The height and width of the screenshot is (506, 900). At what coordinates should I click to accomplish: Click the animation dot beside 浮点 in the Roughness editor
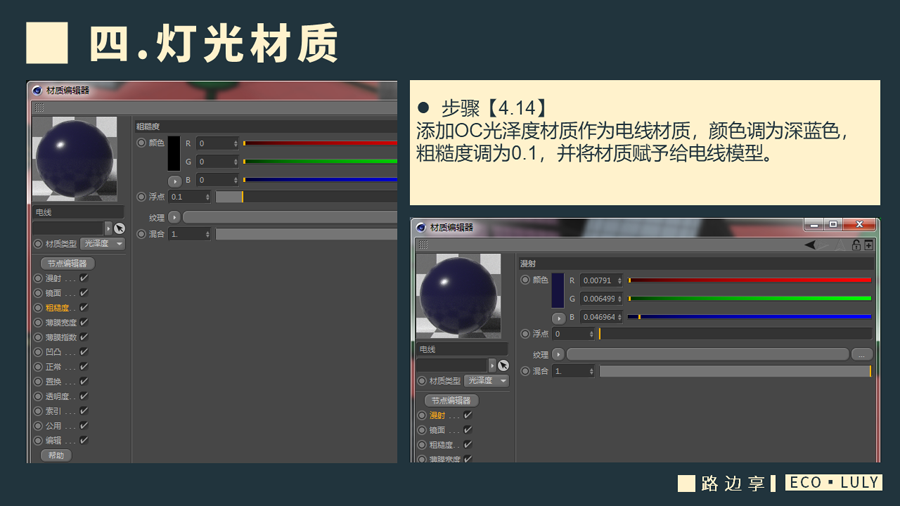pyautogui.click(x=141, y=197)
